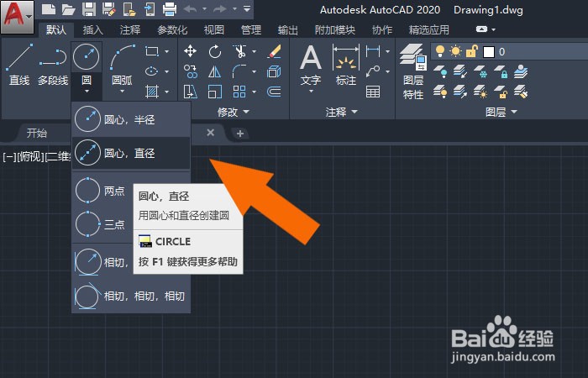Click the layer 0 white color swatch
The image size is (588, 378).
488,52
